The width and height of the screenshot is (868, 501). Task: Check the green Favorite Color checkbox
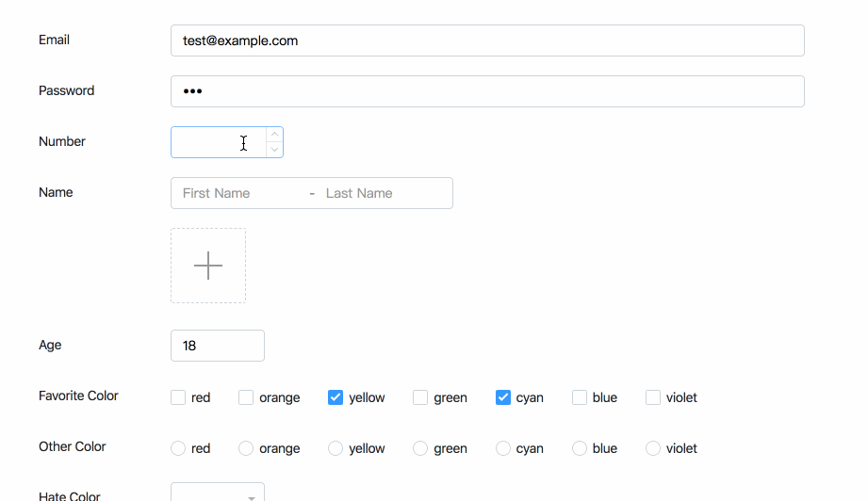(x=420, y=397)
